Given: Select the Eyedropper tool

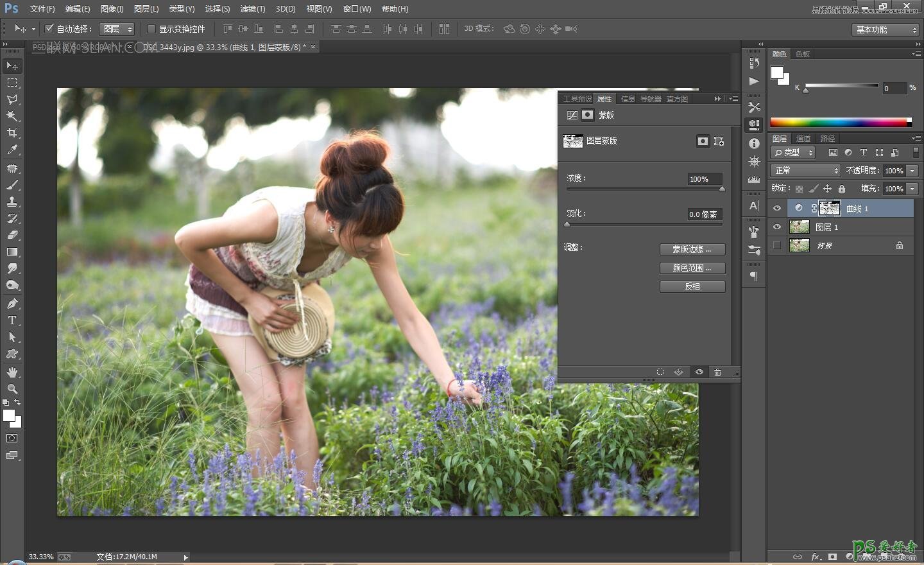Looking at the screenshot, I should (12, 150).
